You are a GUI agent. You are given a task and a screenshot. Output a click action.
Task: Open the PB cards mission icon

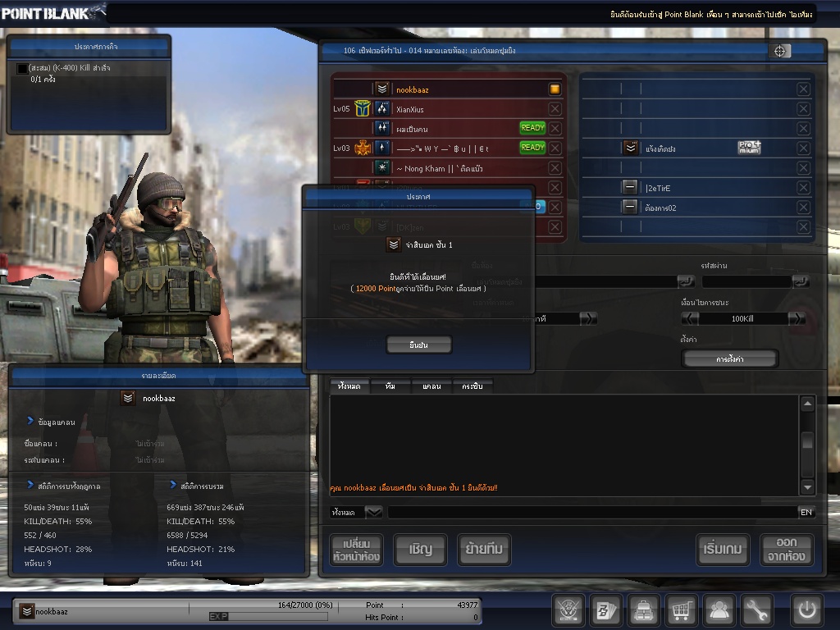[606, 609]
